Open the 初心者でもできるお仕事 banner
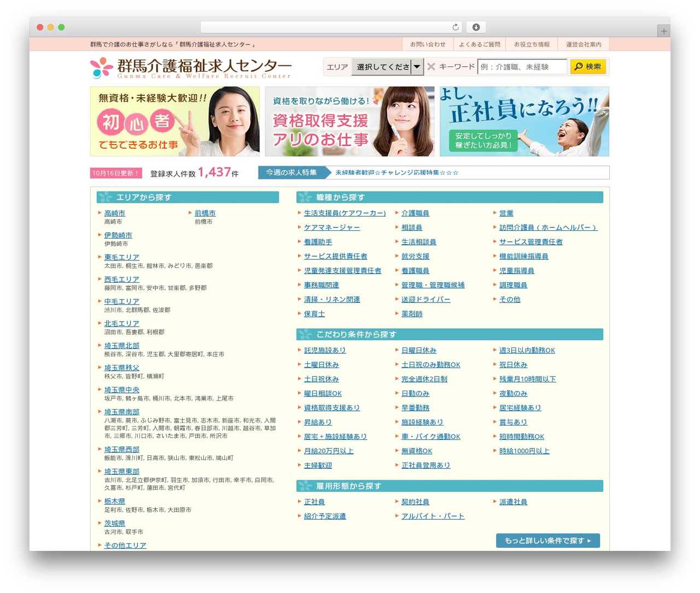Screen dimensions: 700x593 click(175, 121)
